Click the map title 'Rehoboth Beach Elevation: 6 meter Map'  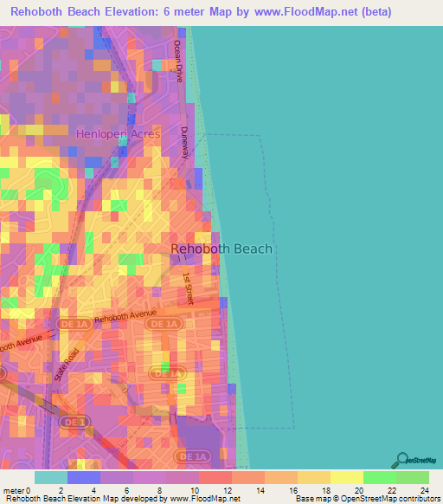pos(121,12)
